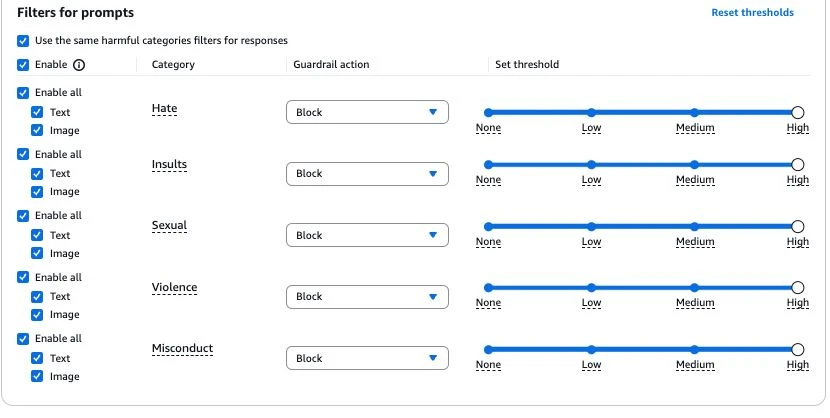Viewport: 830px width, 418px height.
Task: Uncheck Text checkbox for Sexual category
Action: [x=37, y=235]
